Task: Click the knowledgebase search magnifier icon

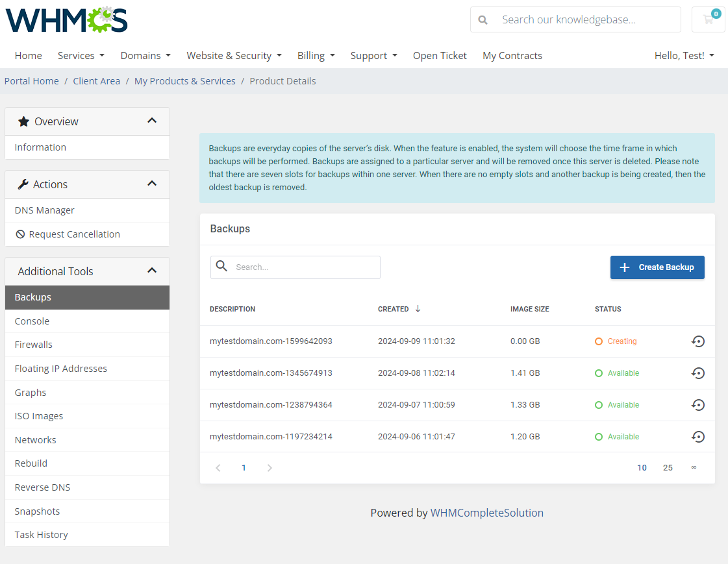Action: pos(483,20)
